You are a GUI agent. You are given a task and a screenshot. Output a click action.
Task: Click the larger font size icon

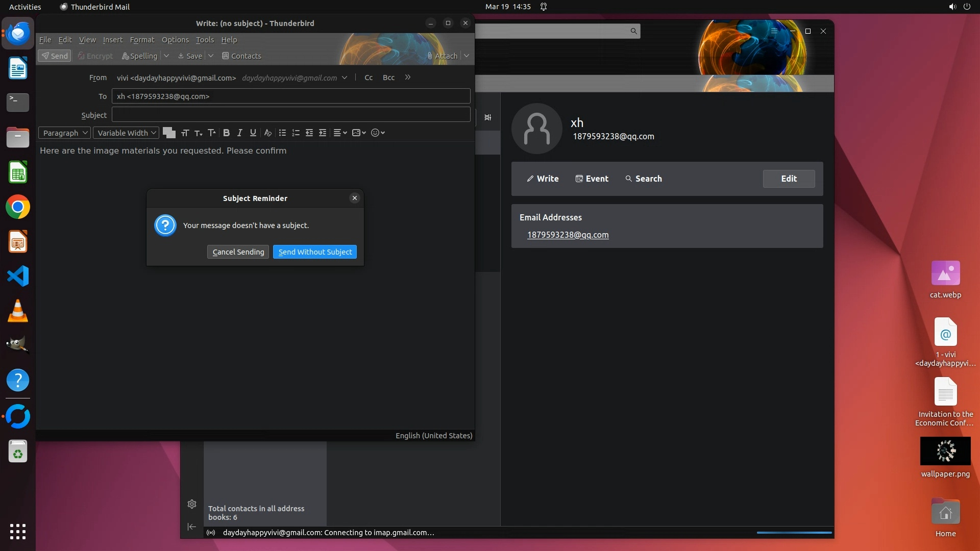point(211,133)
